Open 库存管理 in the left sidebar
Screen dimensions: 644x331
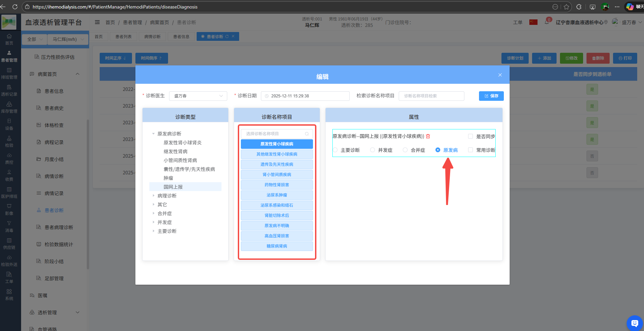point(9,107)
